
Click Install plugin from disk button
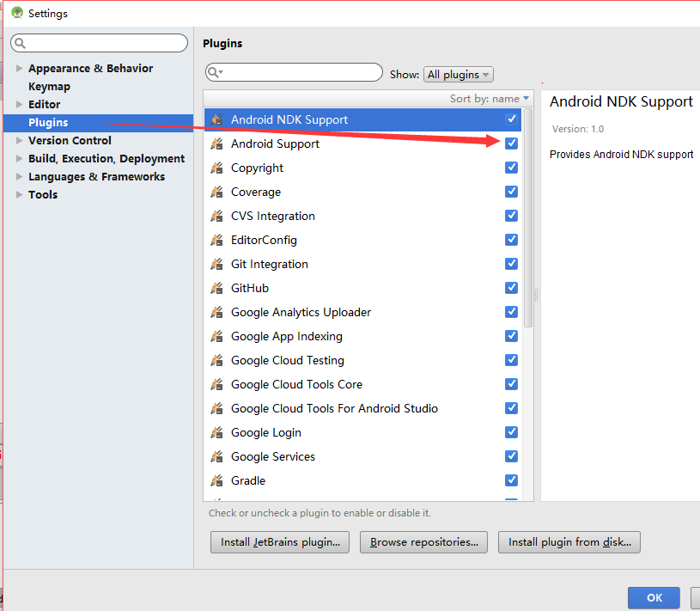(x=569, y=542)
